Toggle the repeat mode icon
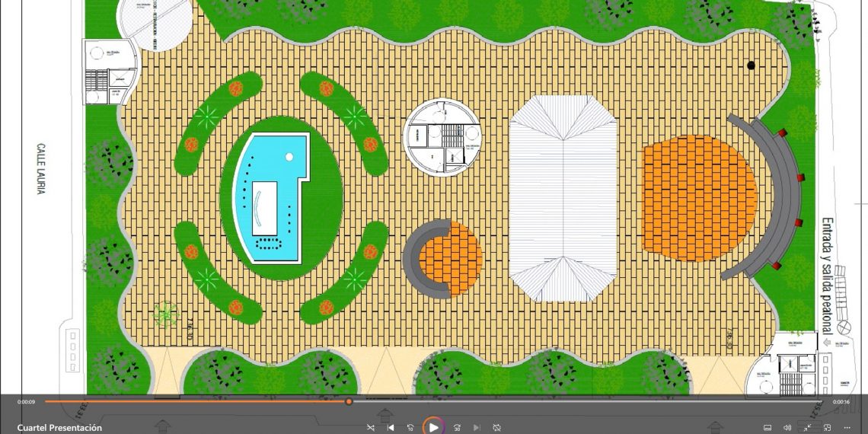 point(496,428)
